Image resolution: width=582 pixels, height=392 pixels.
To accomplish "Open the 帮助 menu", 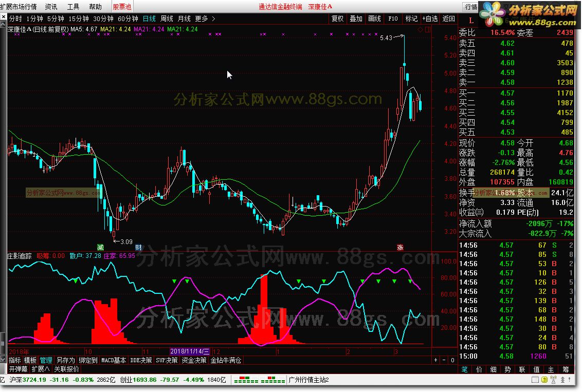I will 96,7.
